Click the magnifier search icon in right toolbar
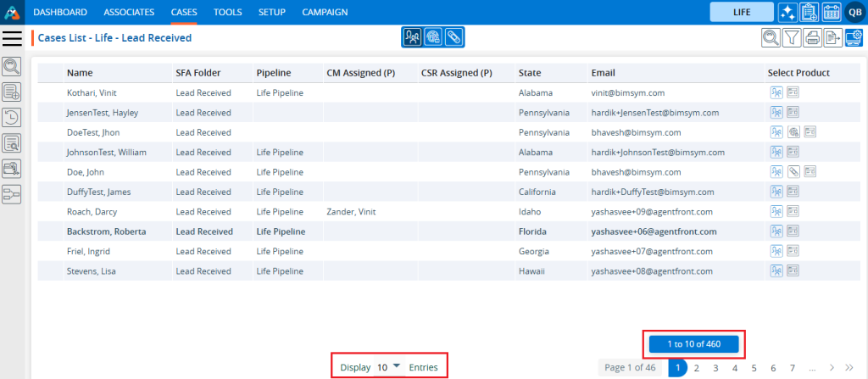Image resolution: width=868 pixels, height=379 pixels. point(771,37)
